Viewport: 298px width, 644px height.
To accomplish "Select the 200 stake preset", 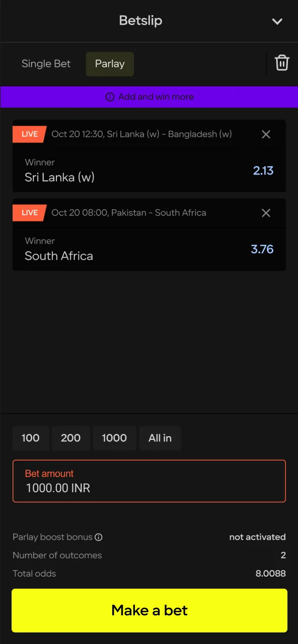I will (x=71, y=438).
